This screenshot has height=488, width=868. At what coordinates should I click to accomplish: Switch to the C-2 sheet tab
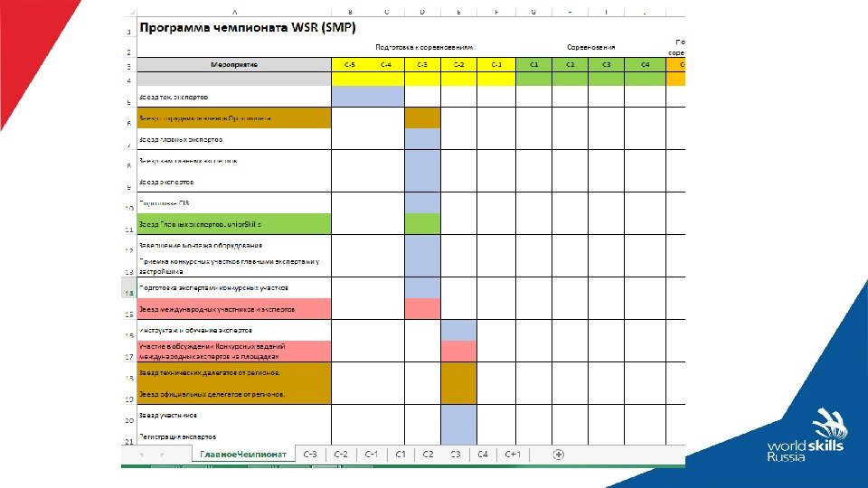coord(341,455)
